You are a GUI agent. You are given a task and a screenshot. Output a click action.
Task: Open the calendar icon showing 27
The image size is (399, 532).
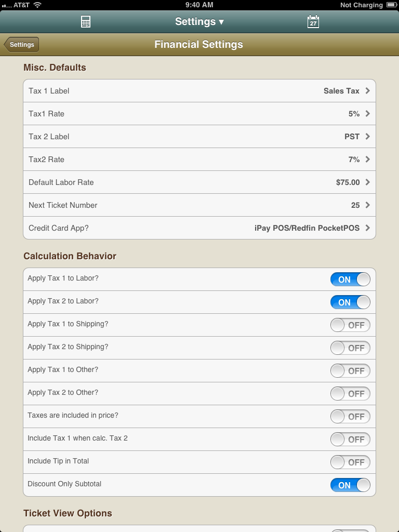313,22
